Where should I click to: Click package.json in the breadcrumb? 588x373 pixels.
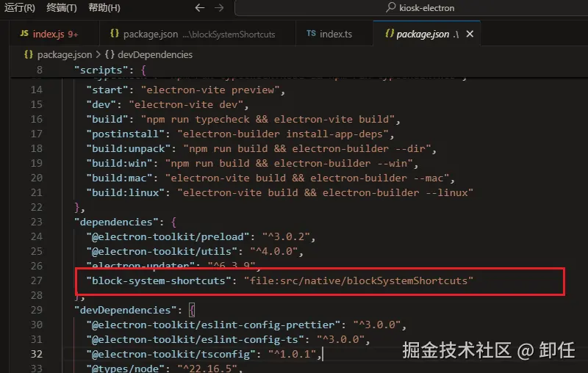pos(65,54)
